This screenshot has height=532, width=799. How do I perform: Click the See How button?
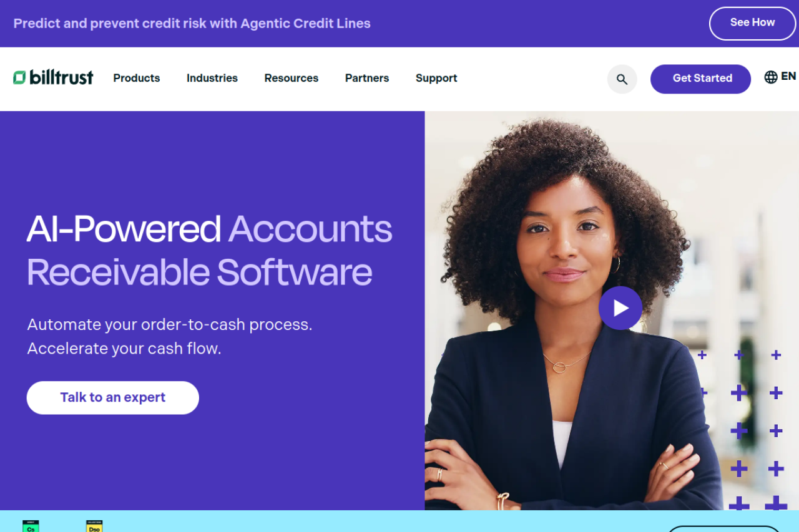752,23
